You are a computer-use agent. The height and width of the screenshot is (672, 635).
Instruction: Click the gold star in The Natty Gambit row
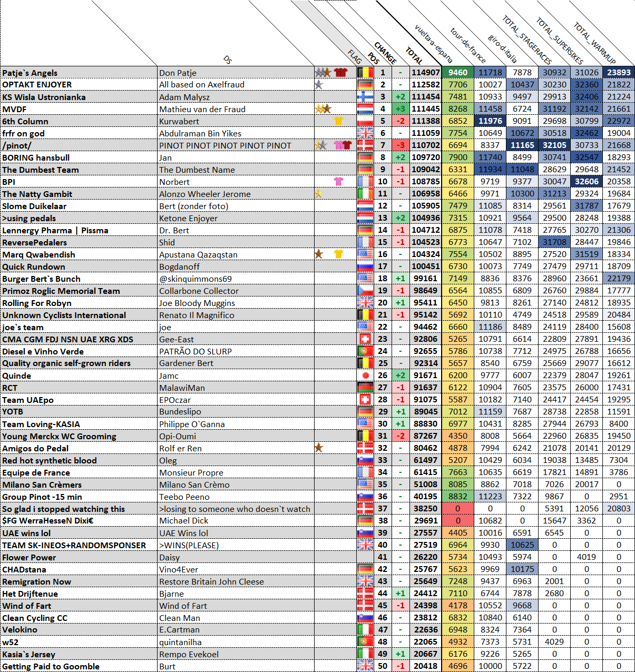[318, 194]
